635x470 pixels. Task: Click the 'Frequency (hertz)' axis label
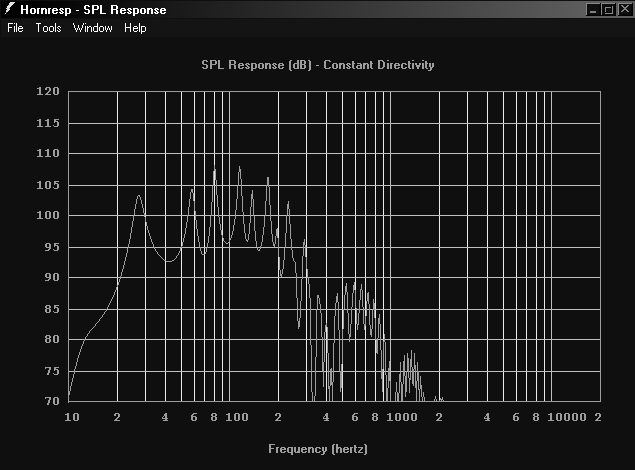coord(318,449)
